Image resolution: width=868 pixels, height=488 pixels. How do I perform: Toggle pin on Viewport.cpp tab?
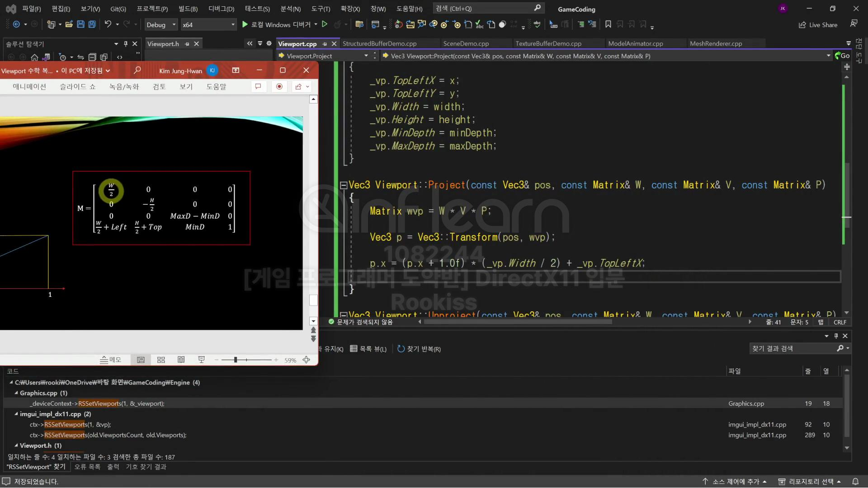point(325,44)
